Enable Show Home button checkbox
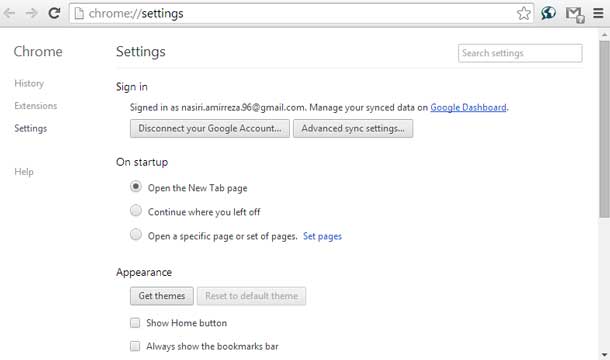 pyautogui.click(x=135, y=323)
